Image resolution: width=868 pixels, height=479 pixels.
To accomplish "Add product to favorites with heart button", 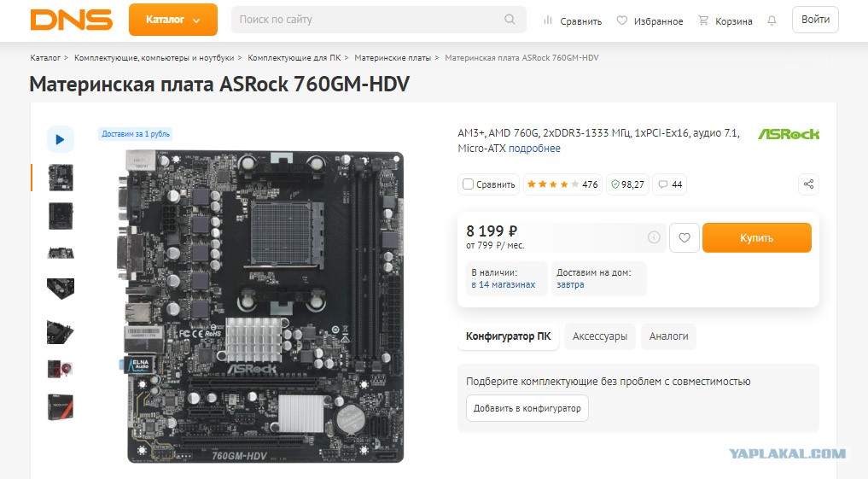I will [684, 237].
